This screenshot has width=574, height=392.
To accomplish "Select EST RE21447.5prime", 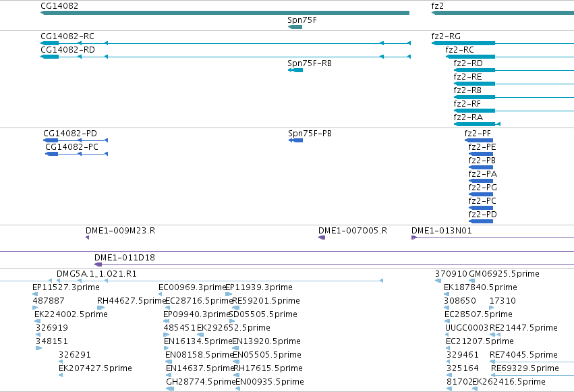I will click(495, 335).
